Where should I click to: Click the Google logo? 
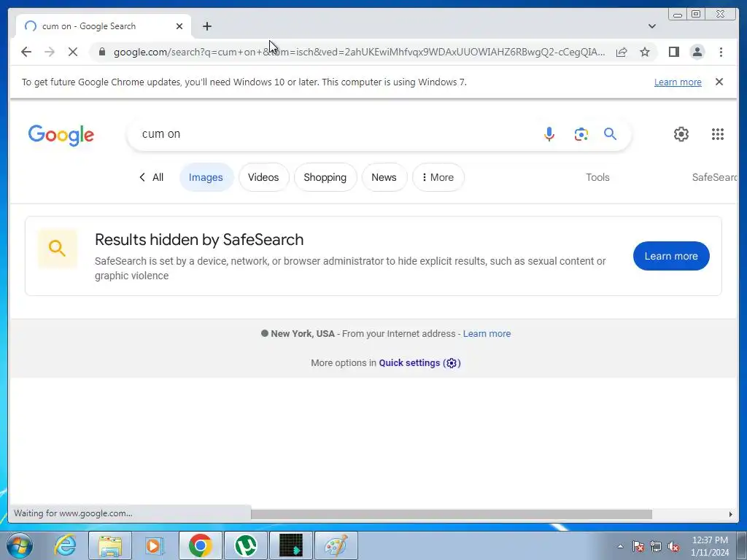[x=61, y=135]
